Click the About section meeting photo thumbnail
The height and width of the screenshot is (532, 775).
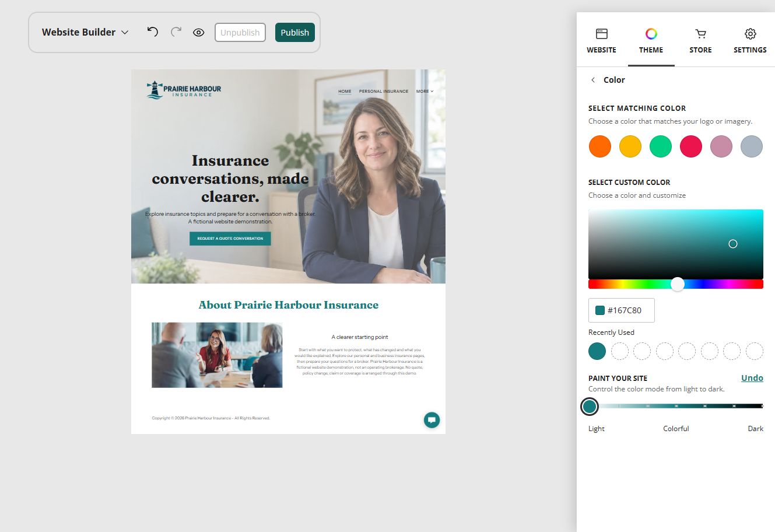(x=217, y=355)
